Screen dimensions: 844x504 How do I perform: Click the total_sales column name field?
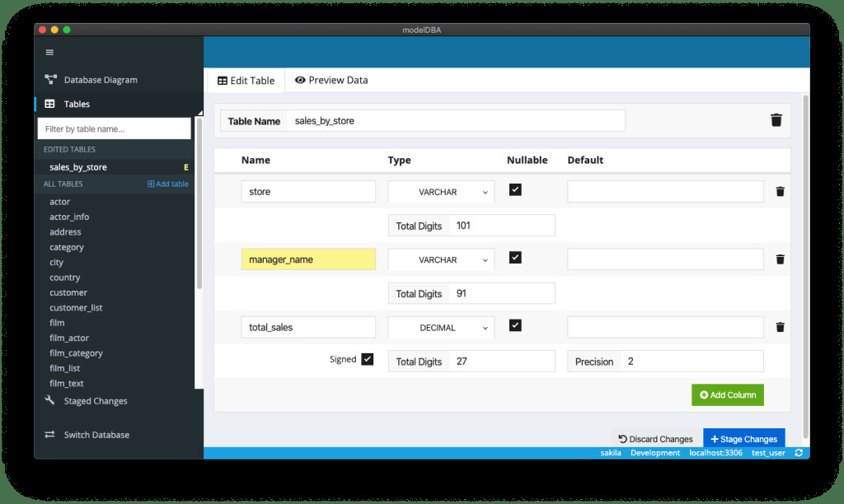308,327
